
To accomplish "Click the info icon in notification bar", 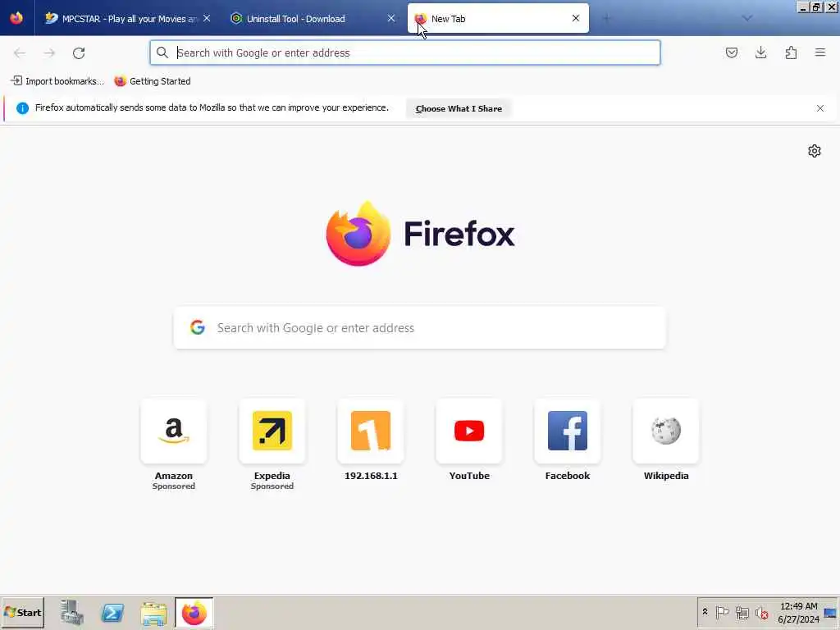I will coord(22,108).
